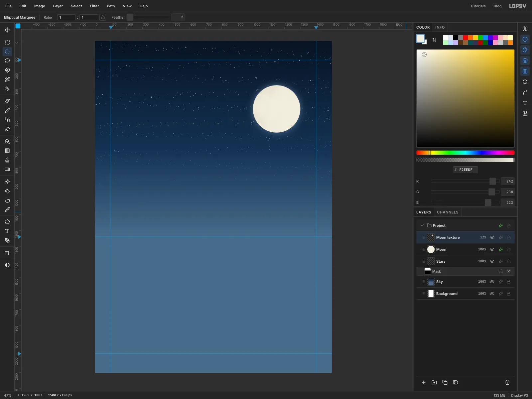Viewport: 532px width, 399px height.
Task: Activate the Eyedropper tool
Action: tap(7, 209)
